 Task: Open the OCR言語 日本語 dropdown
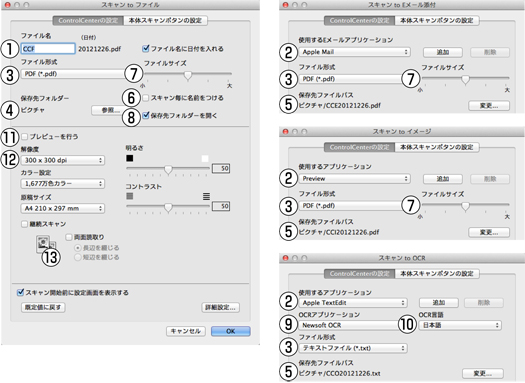(460, 325)
